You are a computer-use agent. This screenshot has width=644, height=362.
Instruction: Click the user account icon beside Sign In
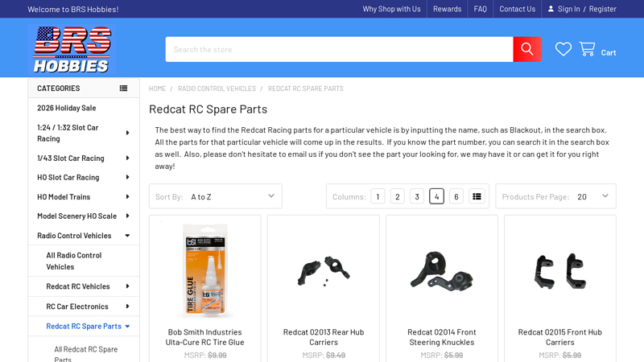(x=551, y=9)
